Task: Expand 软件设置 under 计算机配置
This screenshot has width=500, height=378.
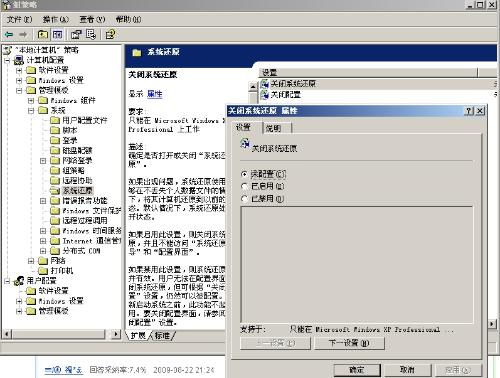Action: tap(19, 70)
